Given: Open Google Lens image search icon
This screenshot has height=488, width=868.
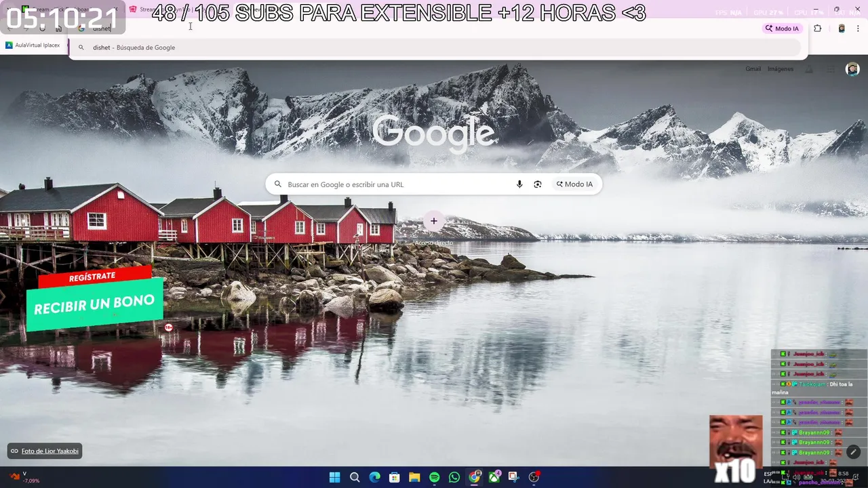Looking at the screenshot, I should click(x=538, y=184).
